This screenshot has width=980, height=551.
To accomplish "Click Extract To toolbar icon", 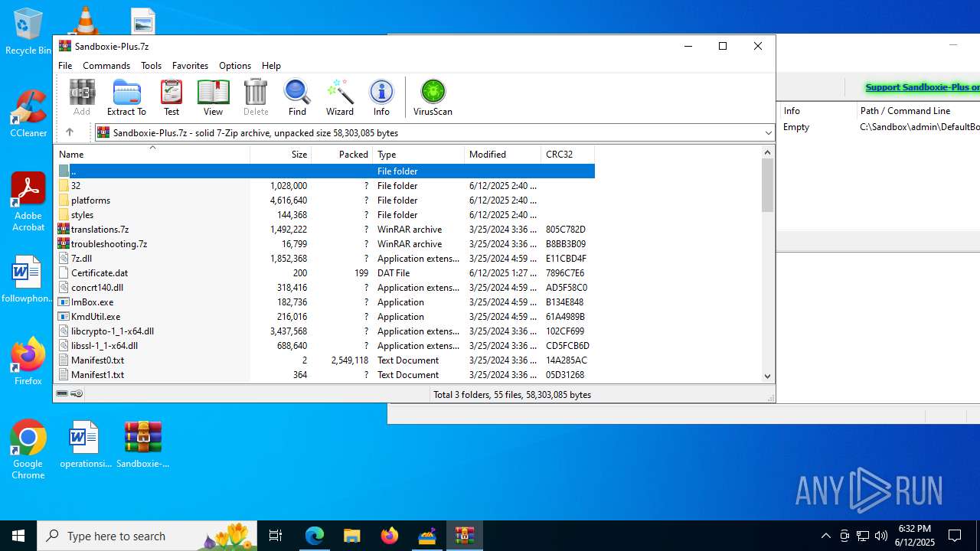I will 126,97.
